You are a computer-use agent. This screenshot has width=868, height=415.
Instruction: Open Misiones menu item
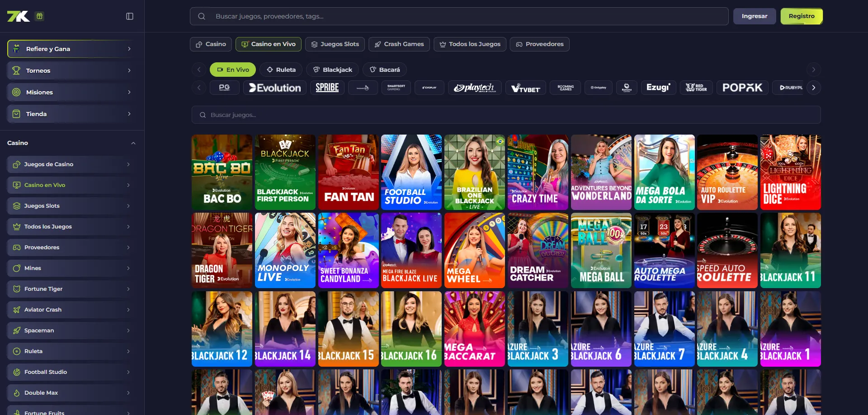coord(72,92)
